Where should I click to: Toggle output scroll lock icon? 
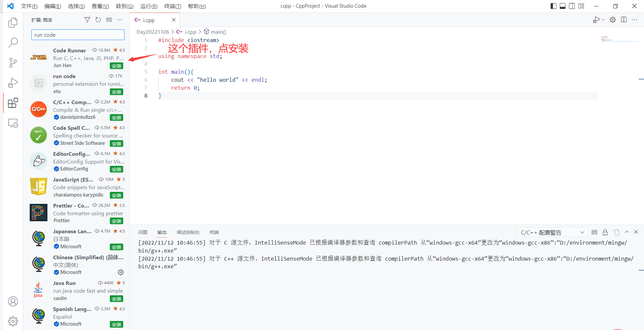click(x=605, y=232)
